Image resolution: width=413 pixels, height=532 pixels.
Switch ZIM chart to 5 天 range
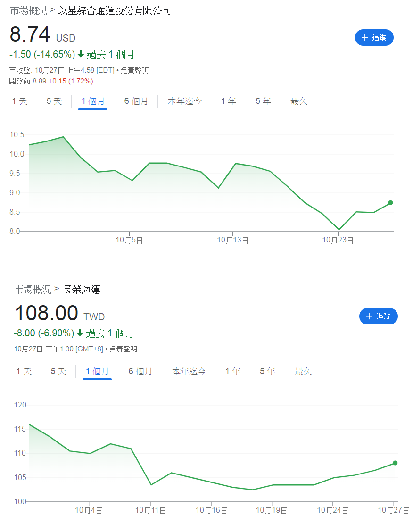(54, 101)
